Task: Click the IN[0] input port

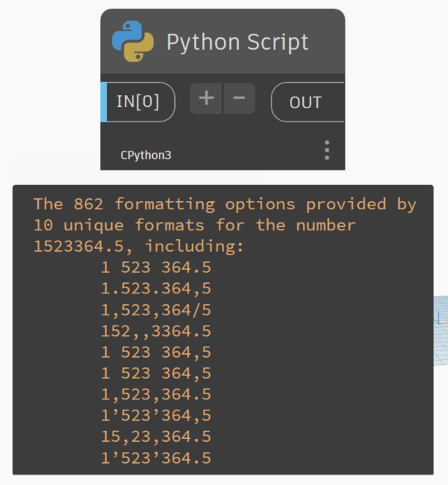Action: click(138, 101)
